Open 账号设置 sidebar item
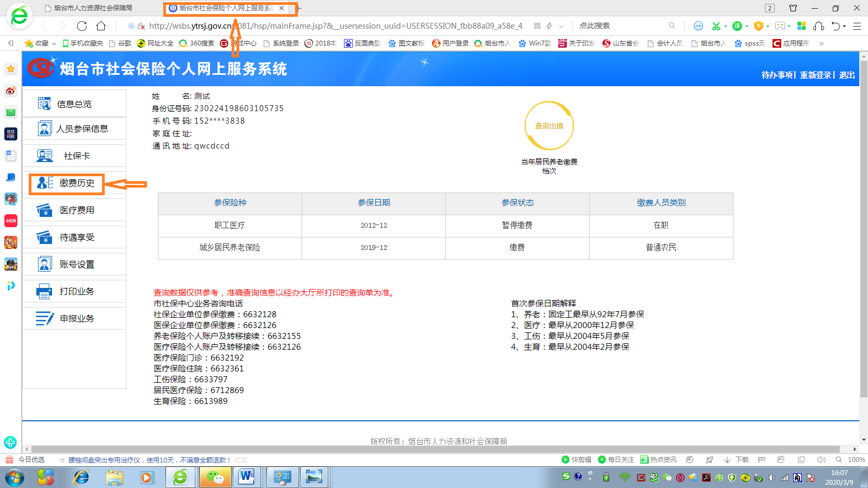The width and height of the screenshot is (868, 488). click(x=74, y=264)
